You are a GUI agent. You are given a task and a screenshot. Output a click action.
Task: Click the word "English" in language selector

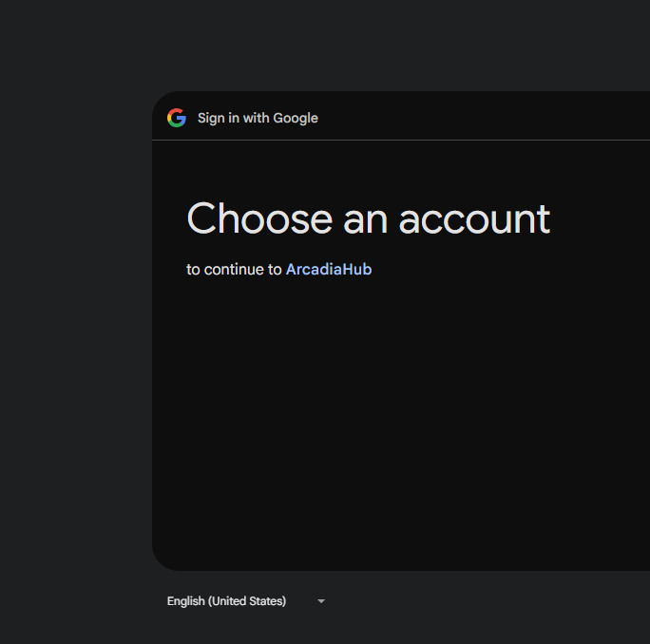(x=186, y=601)
